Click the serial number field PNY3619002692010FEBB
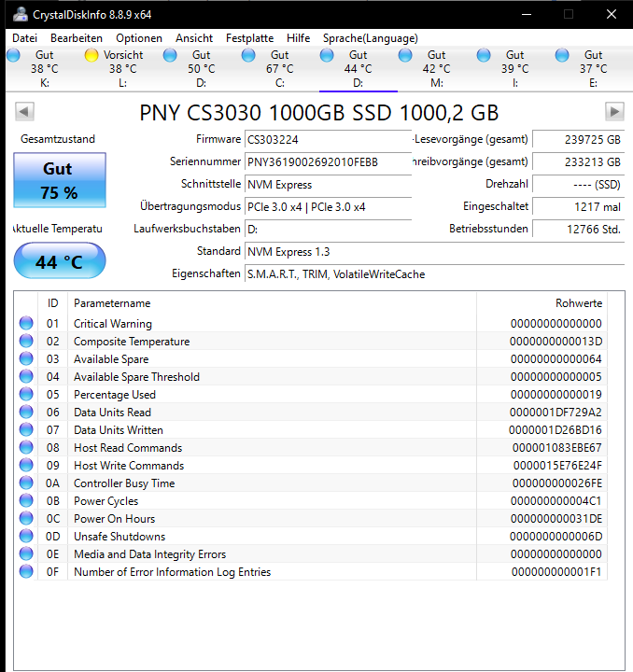Image resolution: width=633 pixels, height=672 pixels. pyautogui.click(x=329, y=162)
